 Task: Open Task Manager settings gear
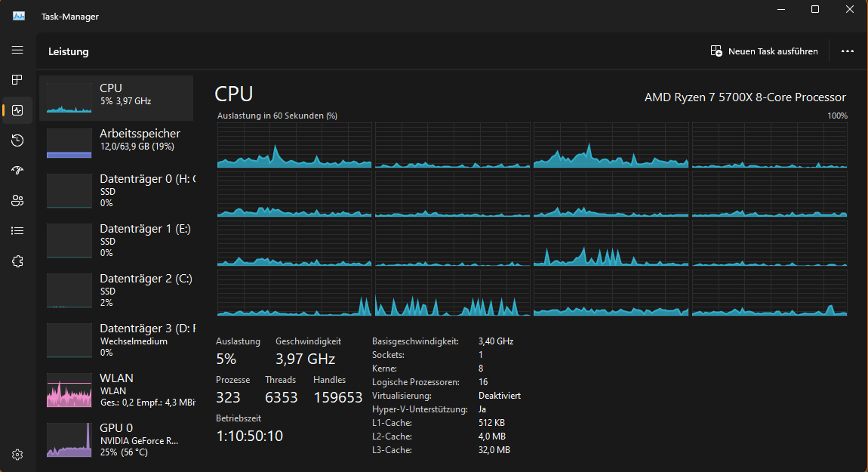tap(17, 455)
